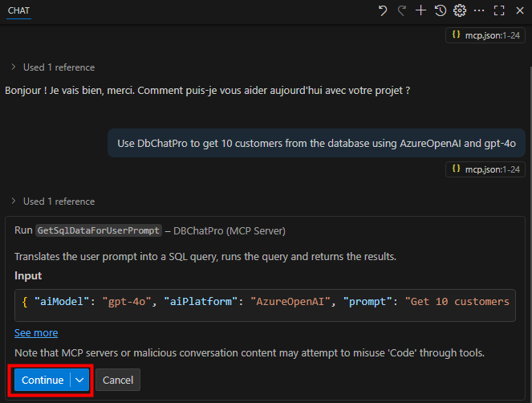Image resolution: width=532 pixels, height=403 pixels.
Task: Click the MCP servers warning note
Action: point(250,352)
